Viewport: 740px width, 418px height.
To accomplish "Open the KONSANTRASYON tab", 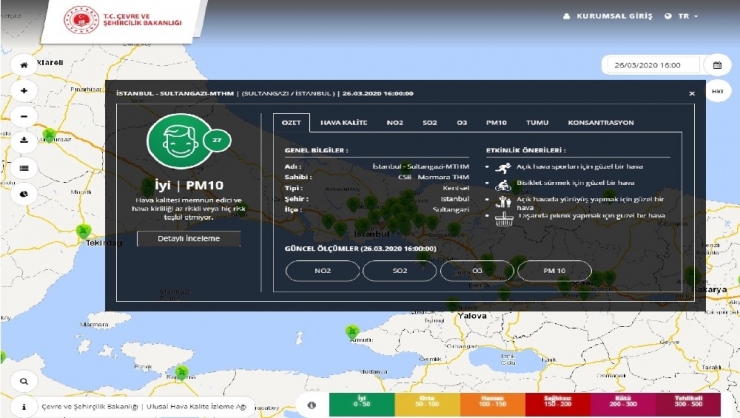I will [x=600, y=122].
